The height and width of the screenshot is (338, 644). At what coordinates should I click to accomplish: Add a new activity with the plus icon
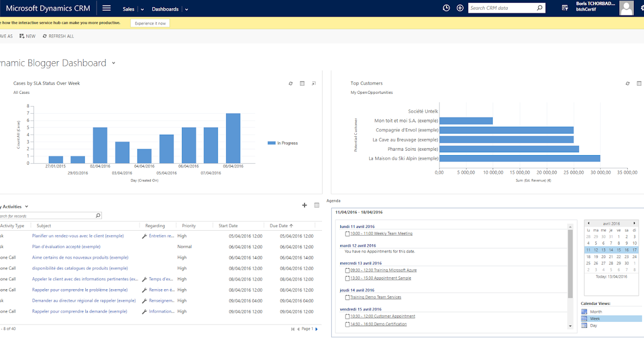point(304,205)
